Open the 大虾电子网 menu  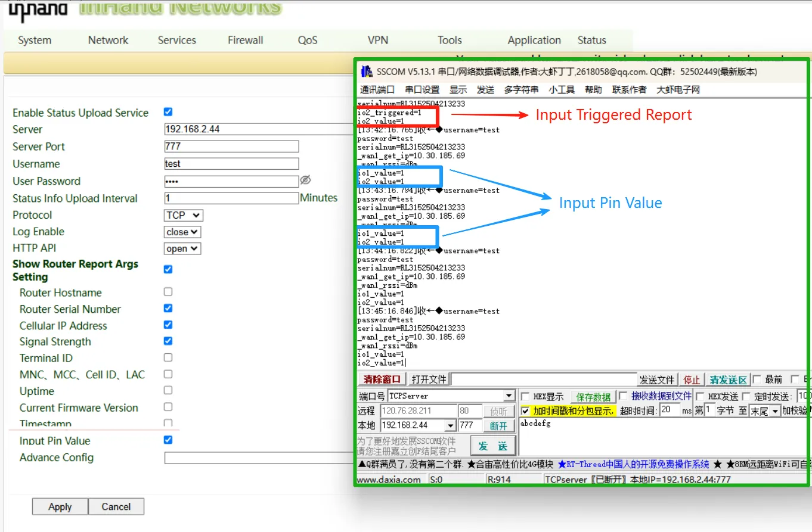pyautogui.click(x=678, y=89)
